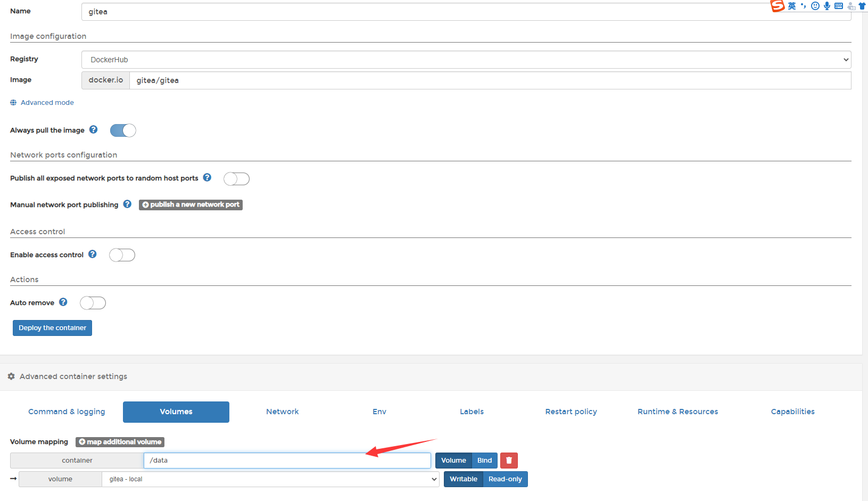The width and height of the screenshot is (868, 501).
Task: Turn off Always pull the image
Action: pos(123,130)
